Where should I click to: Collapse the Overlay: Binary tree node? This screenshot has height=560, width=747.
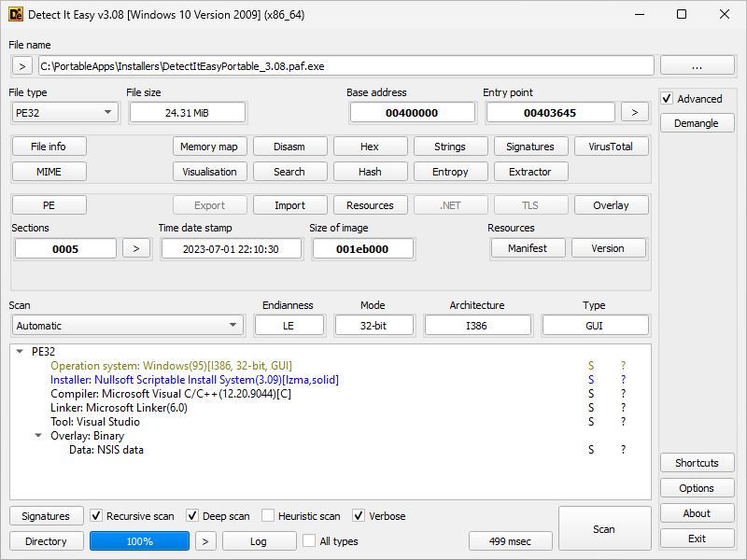point(38,436)
